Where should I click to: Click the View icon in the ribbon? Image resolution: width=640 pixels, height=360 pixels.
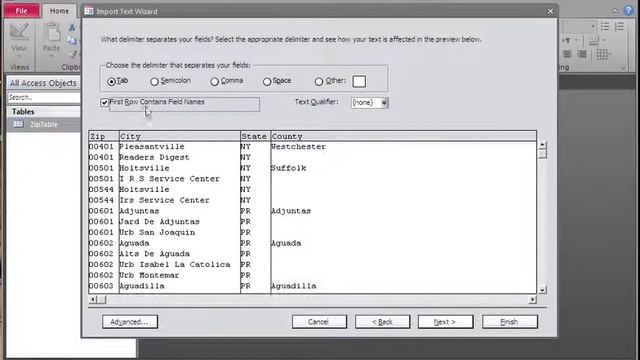19,32
